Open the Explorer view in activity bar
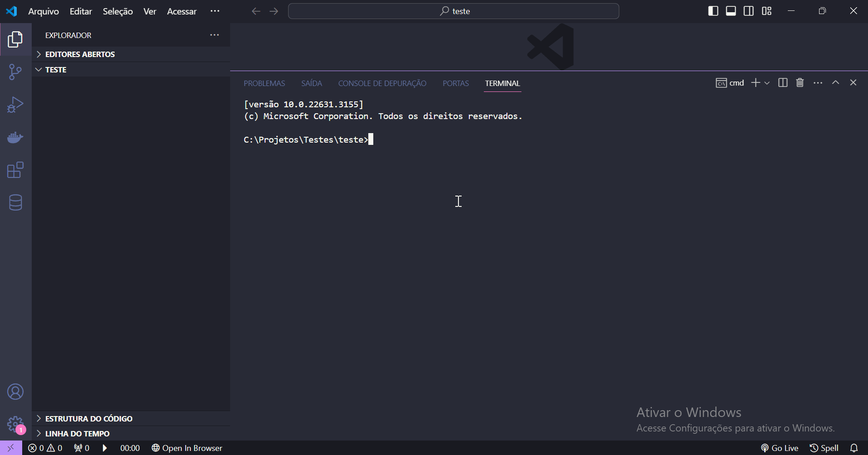 15,40
